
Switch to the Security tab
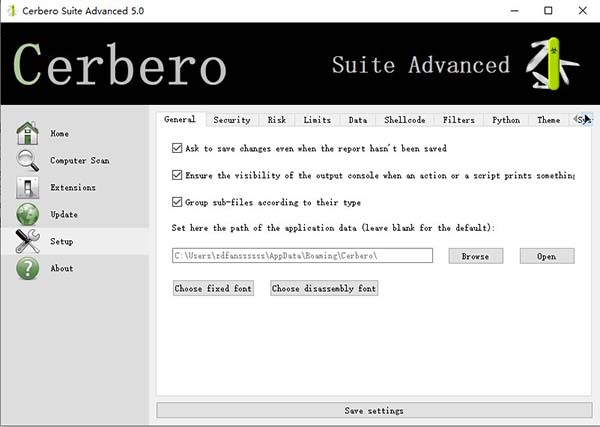232,120
